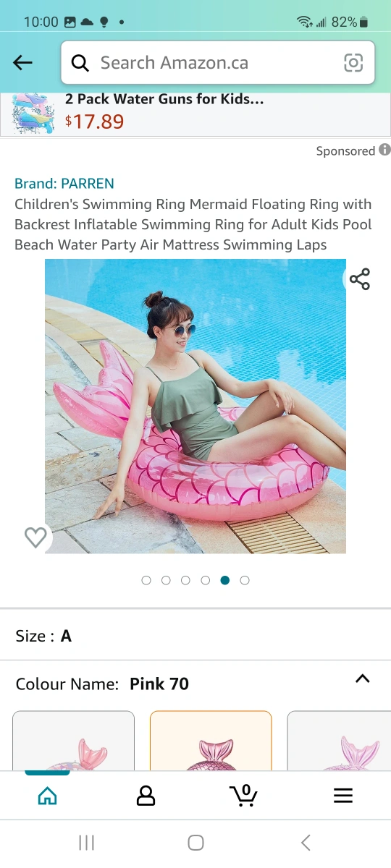Screen dimensions: 391x868
Task: Select the last image pagination dot
Action: (x=245, y=580)
